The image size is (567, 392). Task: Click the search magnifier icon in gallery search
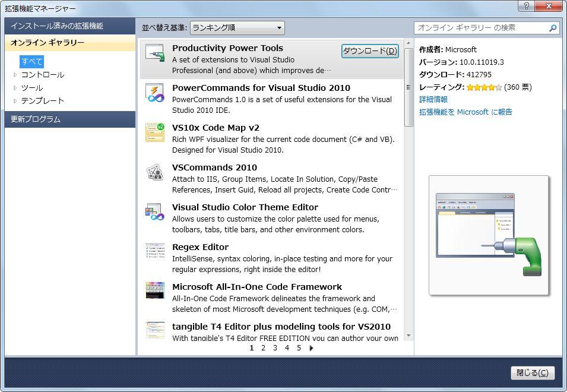click(553, 28)
